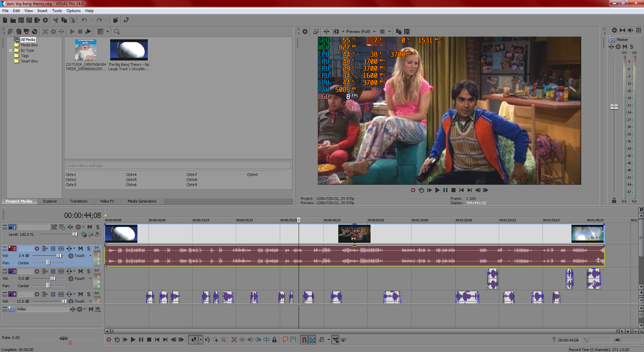The height and width of the screenshot is (352, 644).
Task: Toggle Lock event padlock in timeline toolbar
Action: 274,340
